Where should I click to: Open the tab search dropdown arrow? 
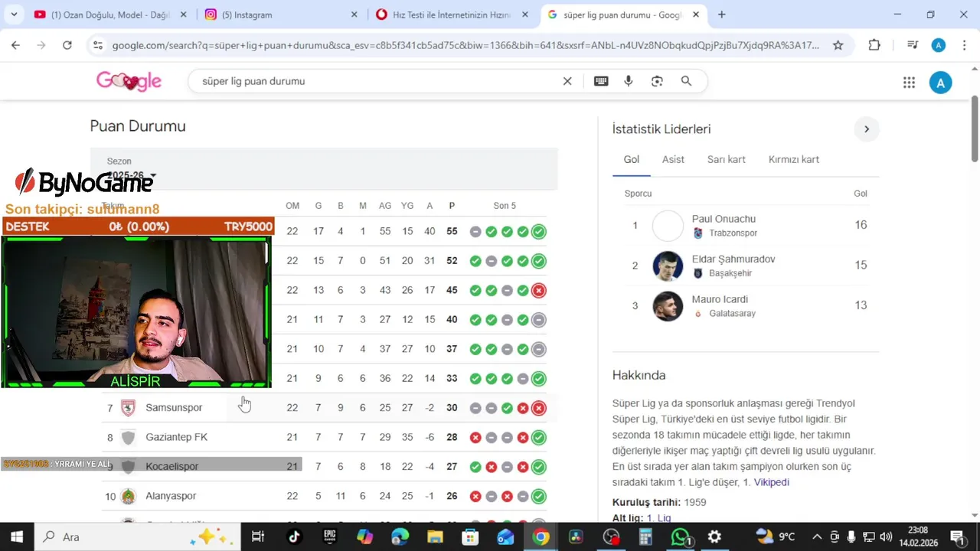[15, 15]
